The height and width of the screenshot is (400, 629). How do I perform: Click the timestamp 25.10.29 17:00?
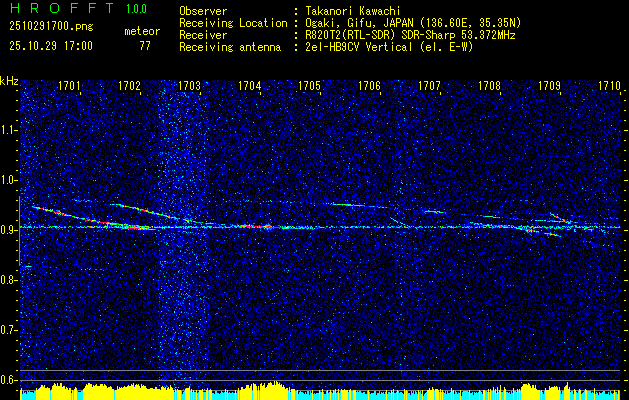point(51,46)
